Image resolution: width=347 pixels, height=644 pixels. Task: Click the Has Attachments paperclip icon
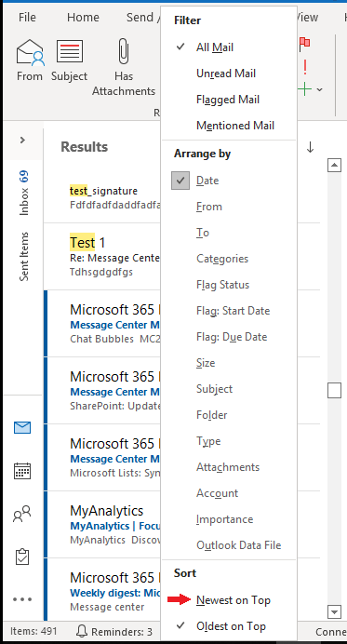pos(123,51)
